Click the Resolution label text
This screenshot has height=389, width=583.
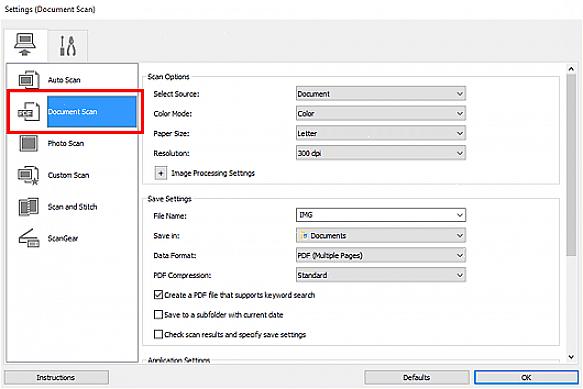tap(171, 153)
